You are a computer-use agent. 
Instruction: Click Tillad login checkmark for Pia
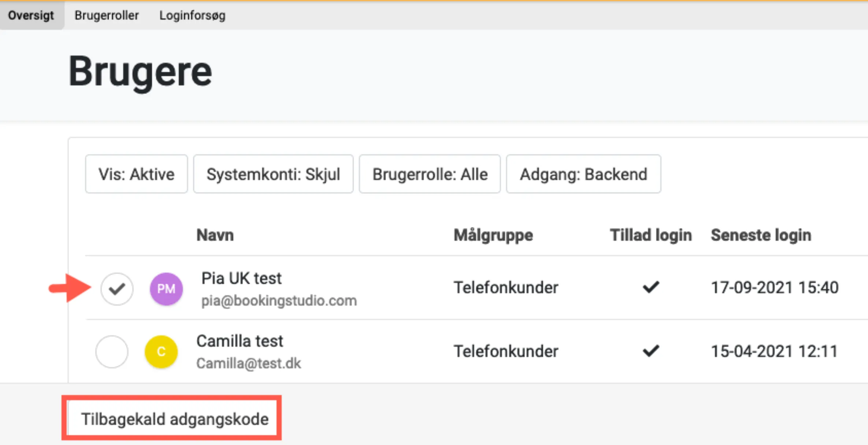coord(651,287)
